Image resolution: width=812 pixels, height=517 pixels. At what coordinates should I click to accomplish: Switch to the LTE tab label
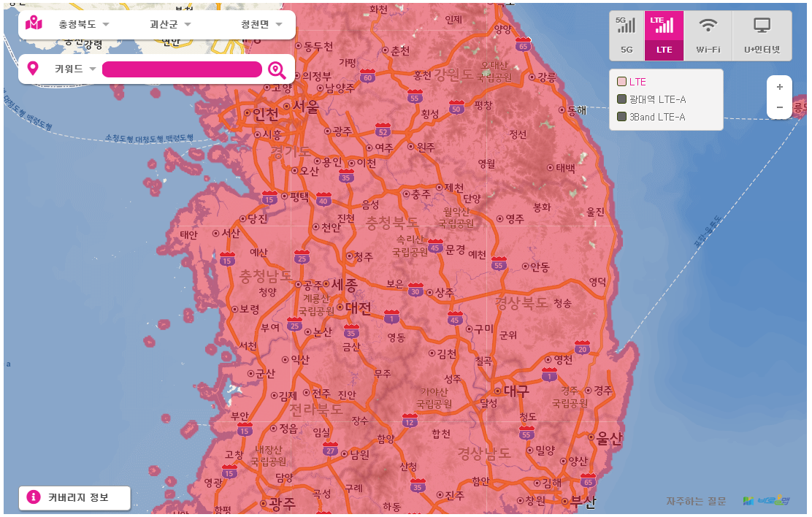(x=664, y=50)
